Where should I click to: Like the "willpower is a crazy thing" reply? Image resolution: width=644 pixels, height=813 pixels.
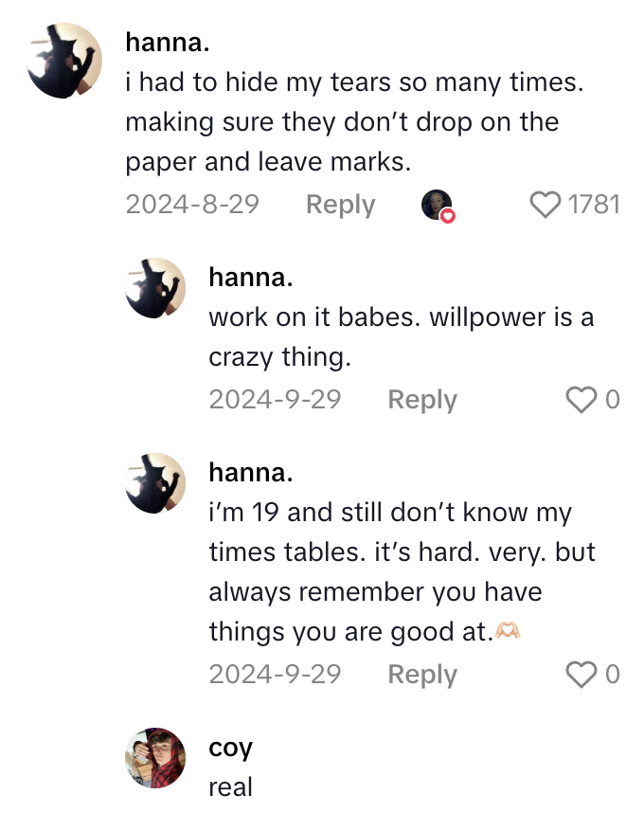tap(581, 400)
